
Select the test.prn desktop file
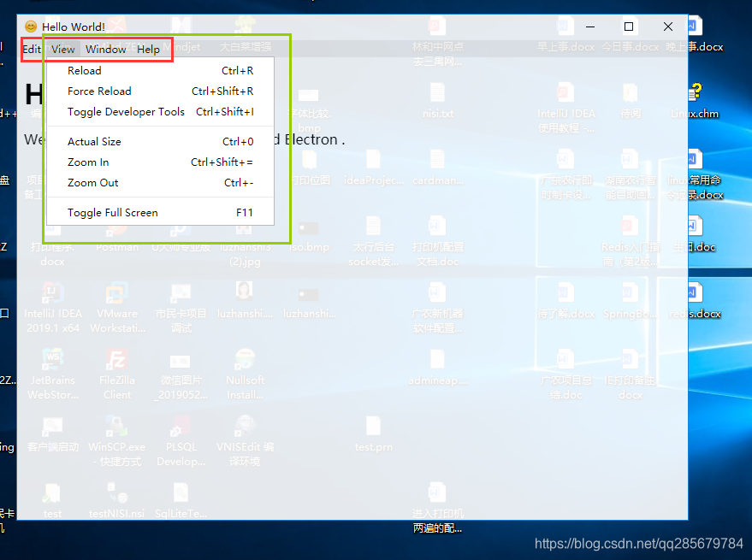tap(373, 433)
